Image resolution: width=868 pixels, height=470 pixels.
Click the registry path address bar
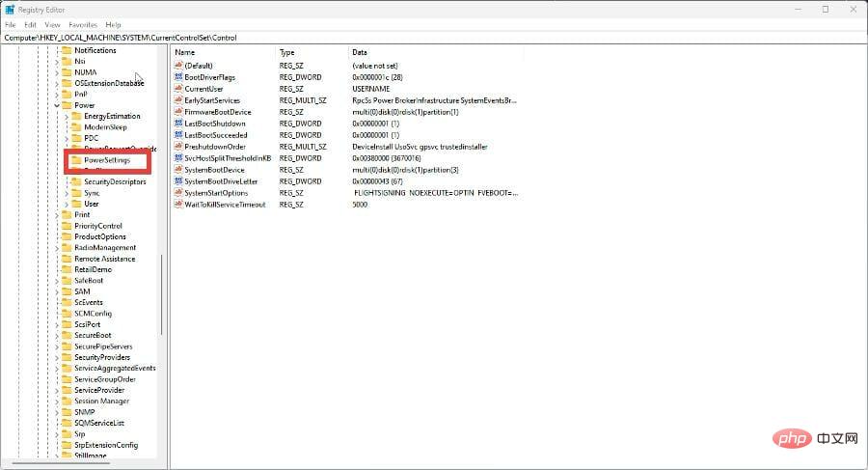coord(434,38)
